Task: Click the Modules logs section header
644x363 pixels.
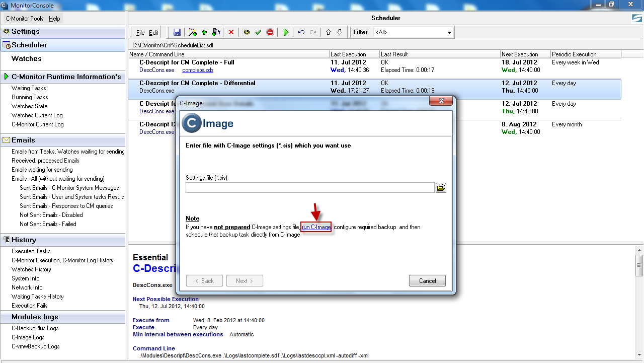Action: 63,317
